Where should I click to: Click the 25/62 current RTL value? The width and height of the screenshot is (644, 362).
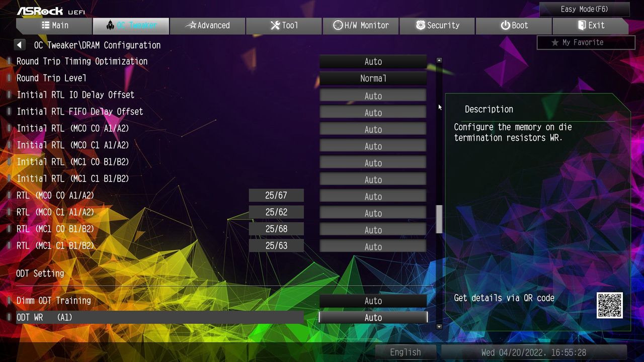click(x=276, y=212)
